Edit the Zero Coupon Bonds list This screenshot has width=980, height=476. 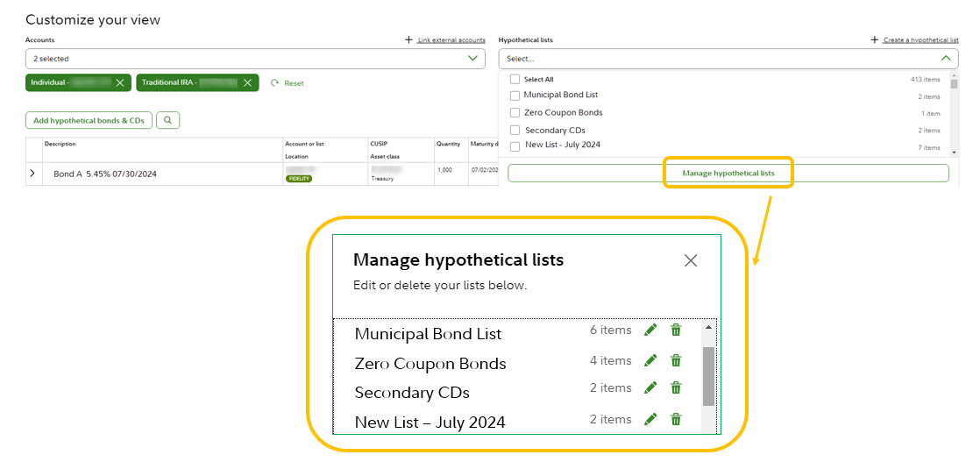click(650, 360)
